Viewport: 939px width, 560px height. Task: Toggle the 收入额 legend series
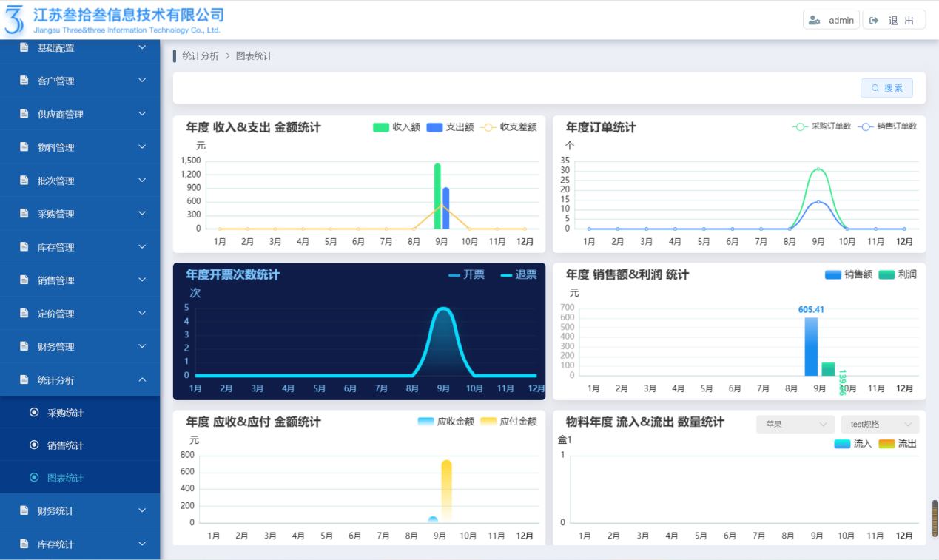[x=396, y=127]
